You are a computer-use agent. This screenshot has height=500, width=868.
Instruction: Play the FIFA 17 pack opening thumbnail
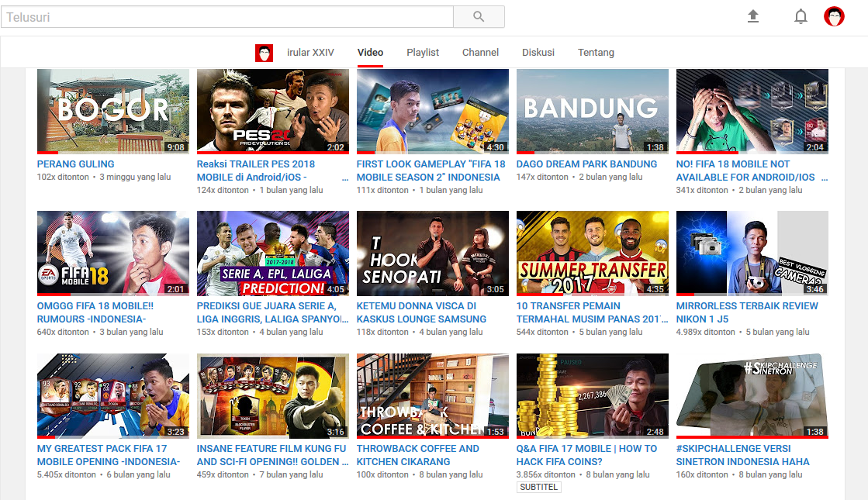pyautogui.click(x=113, y=396)
